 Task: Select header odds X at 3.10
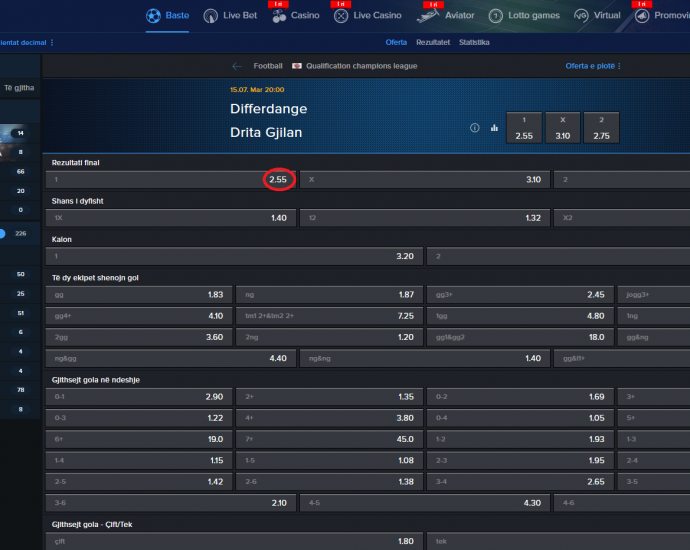pos(562,128)
